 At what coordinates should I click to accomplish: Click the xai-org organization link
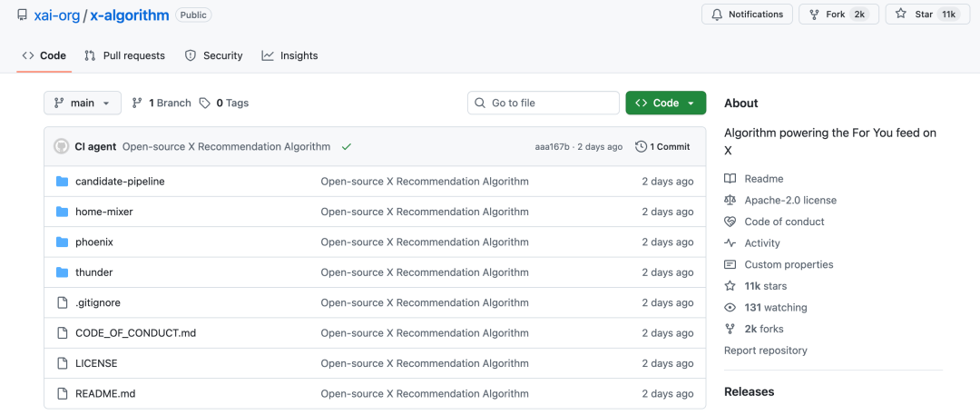point(58,15)
